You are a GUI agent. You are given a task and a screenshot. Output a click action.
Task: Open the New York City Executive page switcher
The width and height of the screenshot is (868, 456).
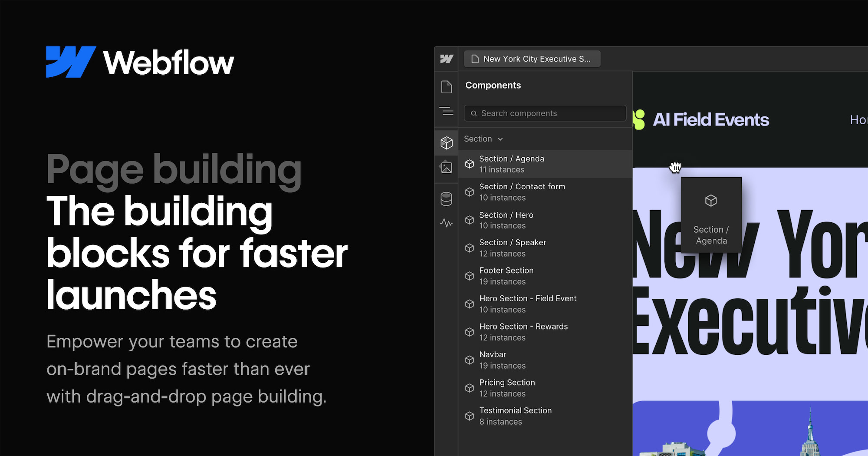pyautogui.click(x=532, y=59)
